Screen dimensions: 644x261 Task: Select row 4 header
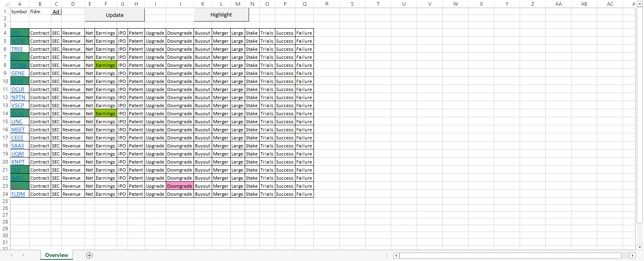pyautogui.click(x=5, y=33)
